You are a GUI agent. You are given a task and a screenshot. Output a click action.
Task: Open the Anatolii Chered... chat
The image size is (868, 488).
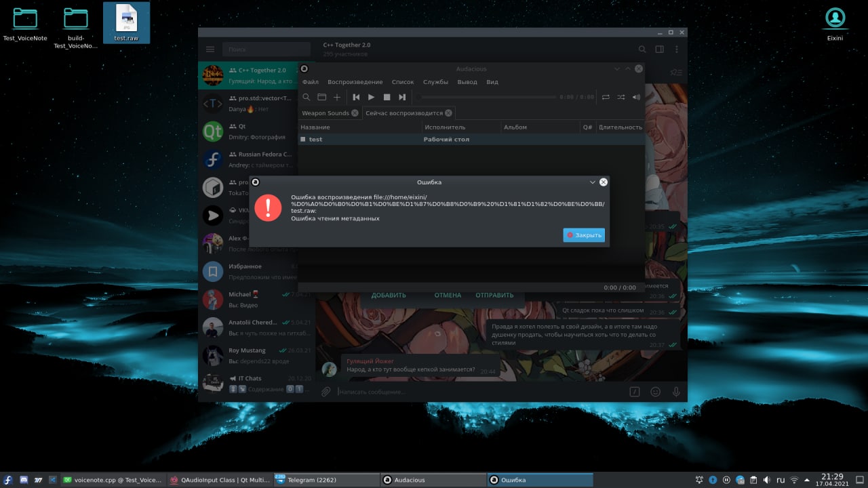pyautogui.click(x=256, y=327)
